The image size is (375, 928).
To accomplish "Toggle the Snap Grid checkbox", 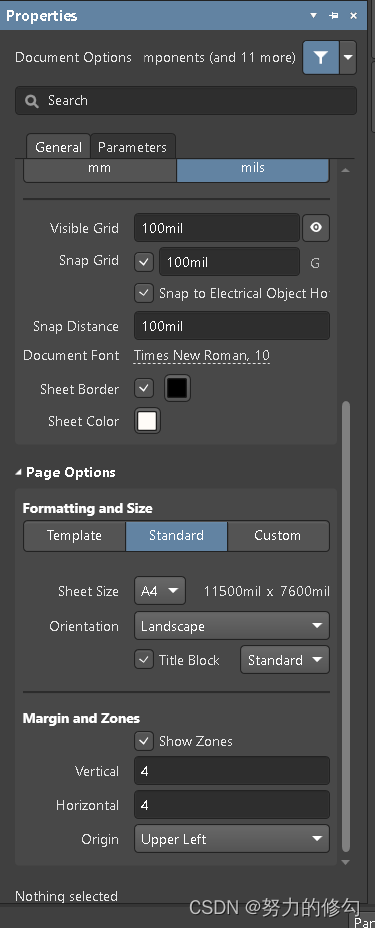I will click(144, 262).
